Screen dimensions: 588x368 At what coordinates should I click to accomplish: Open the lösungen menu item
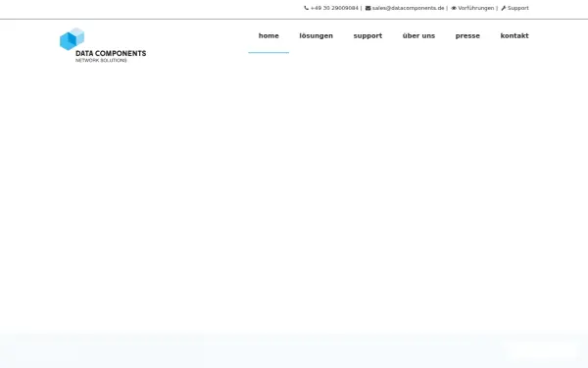coord(317,36)
